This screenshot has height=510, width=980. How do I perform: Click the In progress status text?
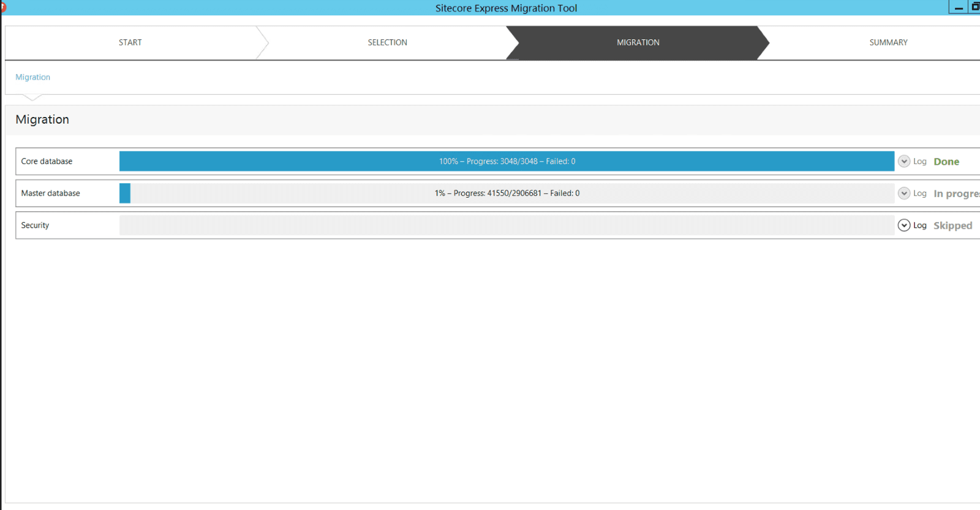click(x=957, y=193)
